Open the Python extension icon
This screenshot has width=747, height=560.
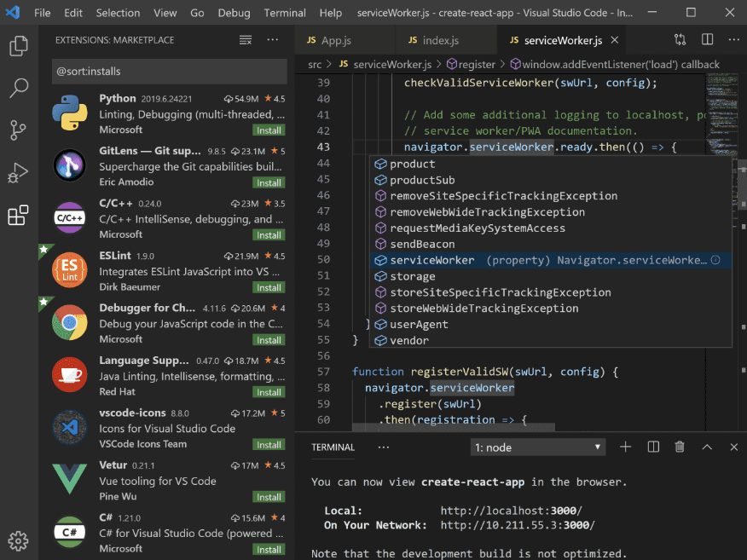pos(70,113)
